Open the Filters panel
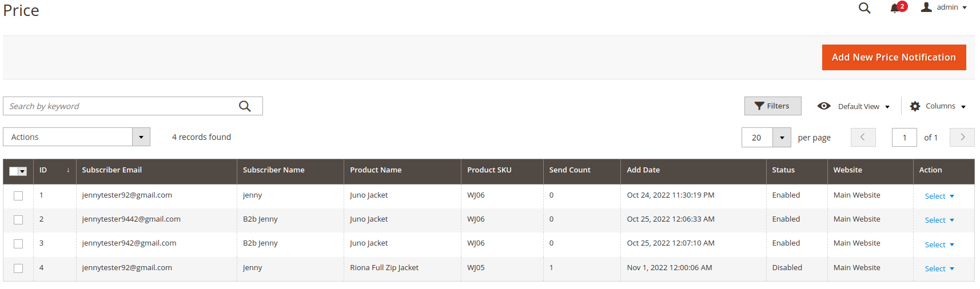980x289 pixels. tap(772, 106)
